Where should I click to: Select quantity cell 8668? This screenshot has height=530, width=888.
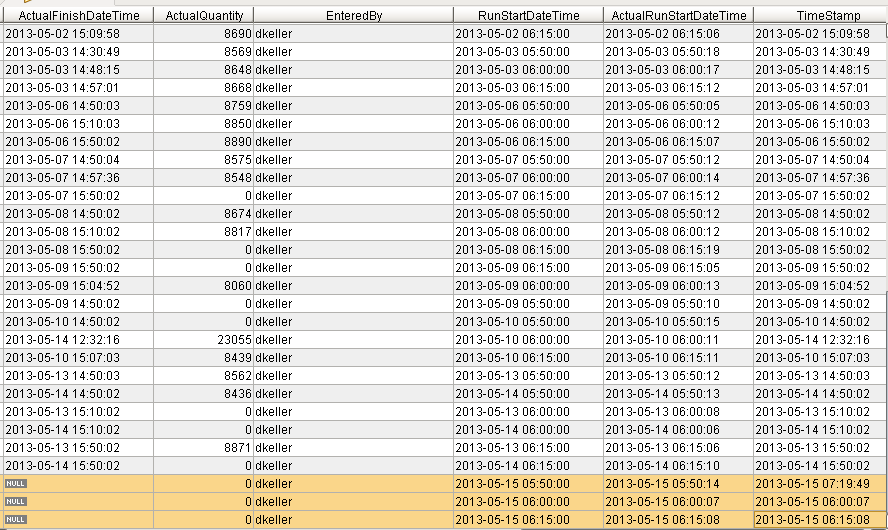point(203,87)
